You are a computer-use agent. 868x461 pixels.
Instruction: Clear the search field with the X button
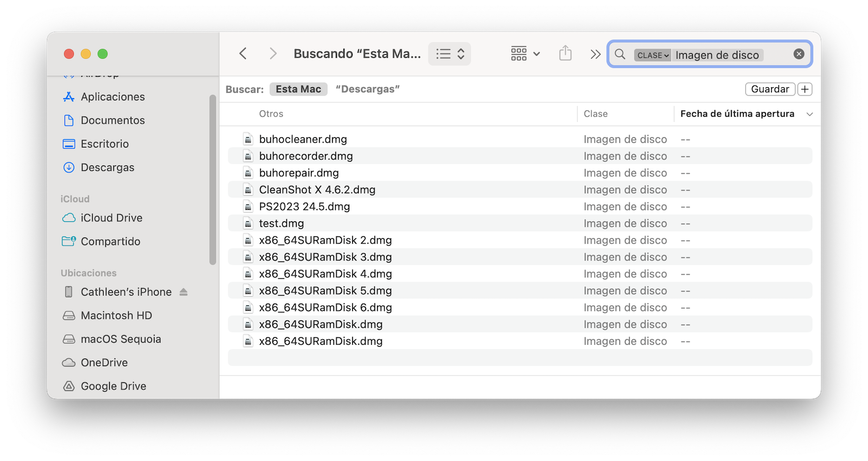[x=799, y=54]
